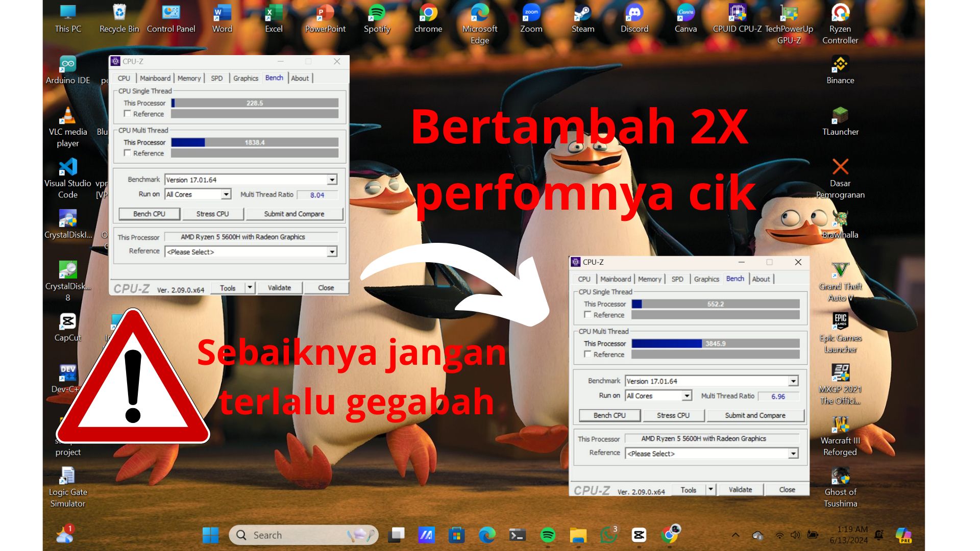Open Binance desktop icon

click(x=840, y=65)
